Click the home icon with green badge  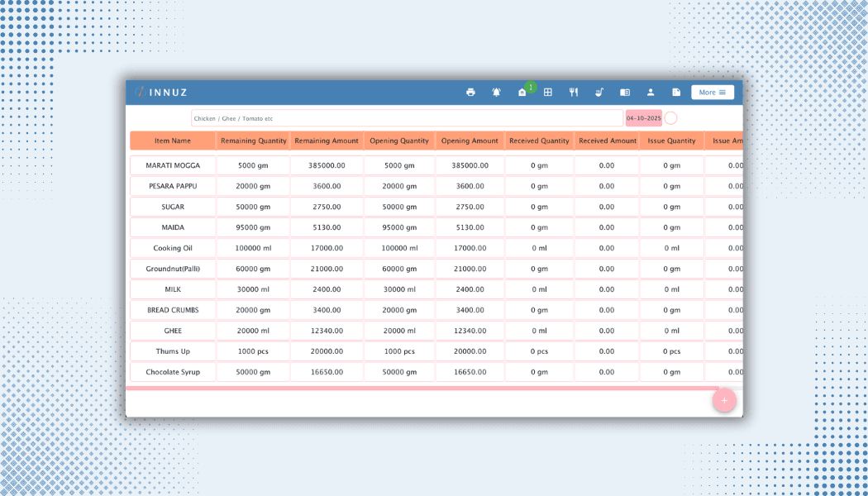tap(522, 93)
